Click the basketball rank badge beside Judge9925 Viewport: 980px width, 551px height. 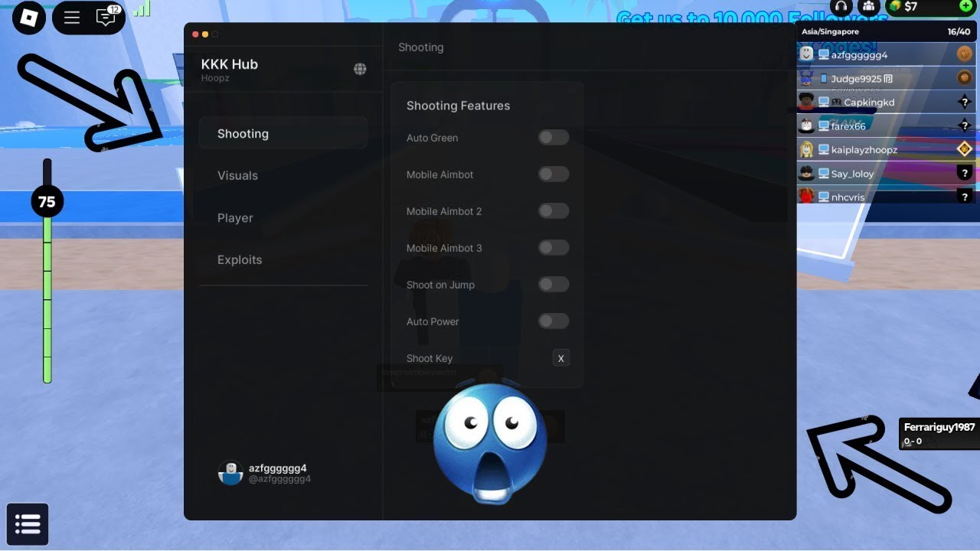965,77
